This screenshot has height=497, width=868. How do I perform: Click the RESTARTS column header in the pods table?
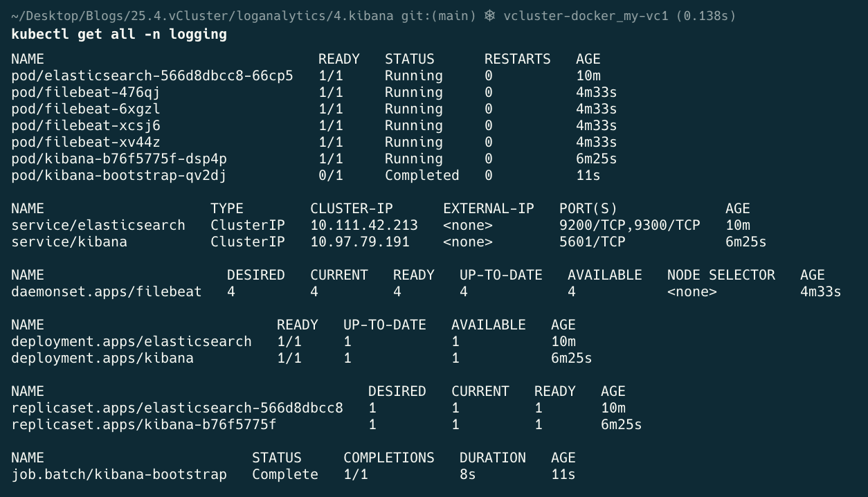[518, 59]
